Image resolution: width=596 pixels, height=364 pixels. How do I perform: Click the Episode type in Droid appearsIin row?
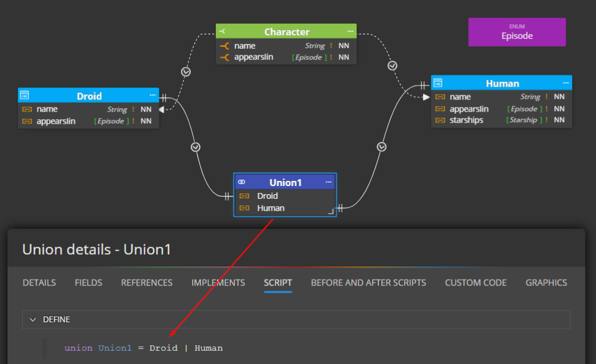[111, 121]
